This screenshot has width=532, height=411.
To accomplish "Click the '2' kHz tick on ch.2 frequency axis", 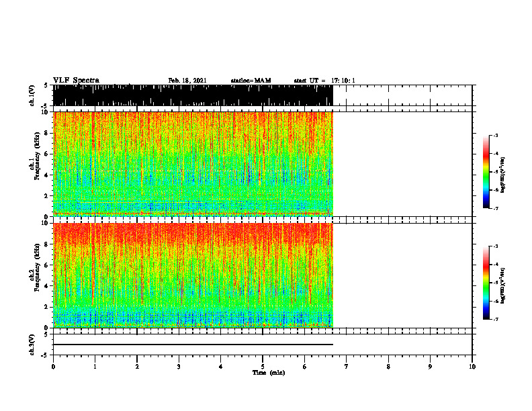I will pyautogui.click(x=46, y=307).
